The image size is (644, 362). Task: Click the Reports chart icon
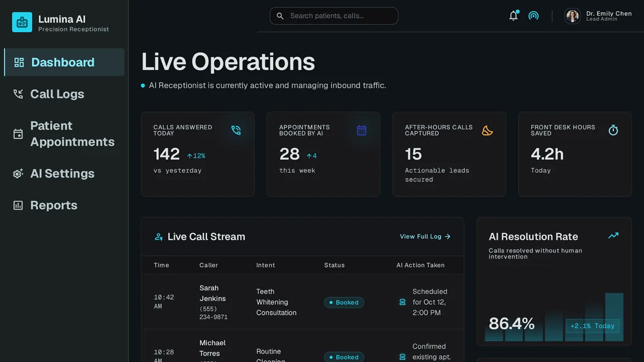[x=18, y=205]
